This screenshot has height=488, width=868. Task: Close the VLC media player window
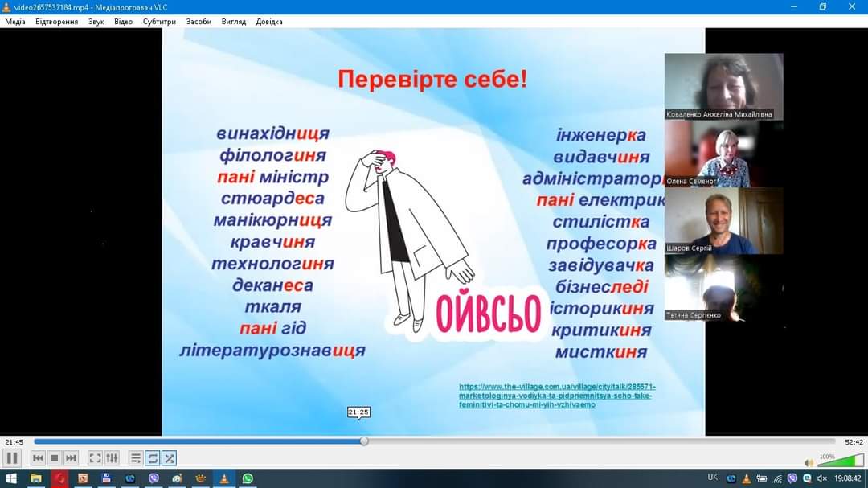coord(852,7)
